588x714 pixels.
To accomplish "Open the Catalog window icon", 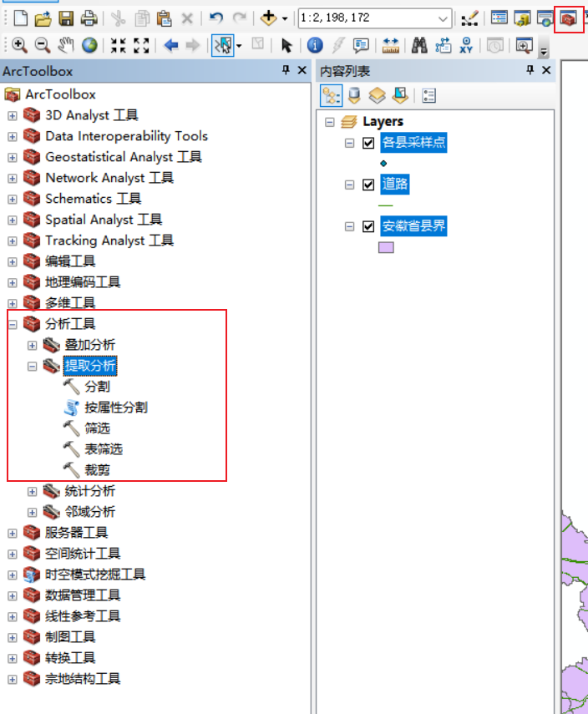I will tap(522, 18).
